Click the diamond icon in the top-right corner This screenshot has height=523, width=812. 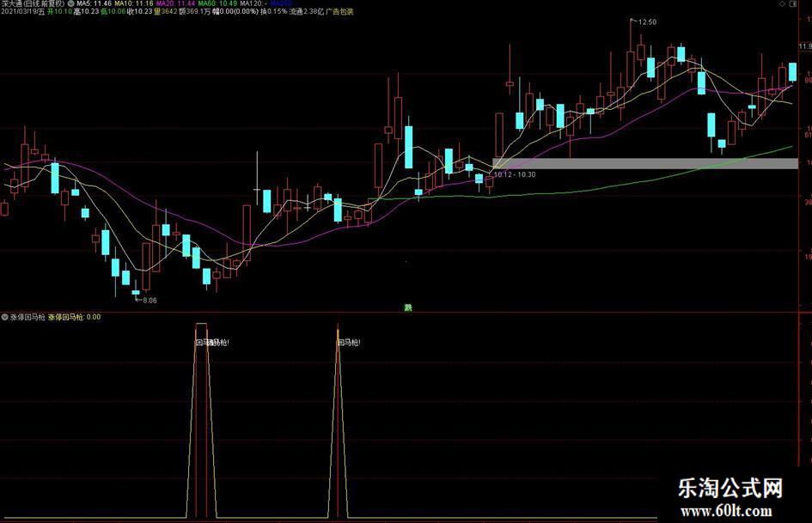(783, 3)
